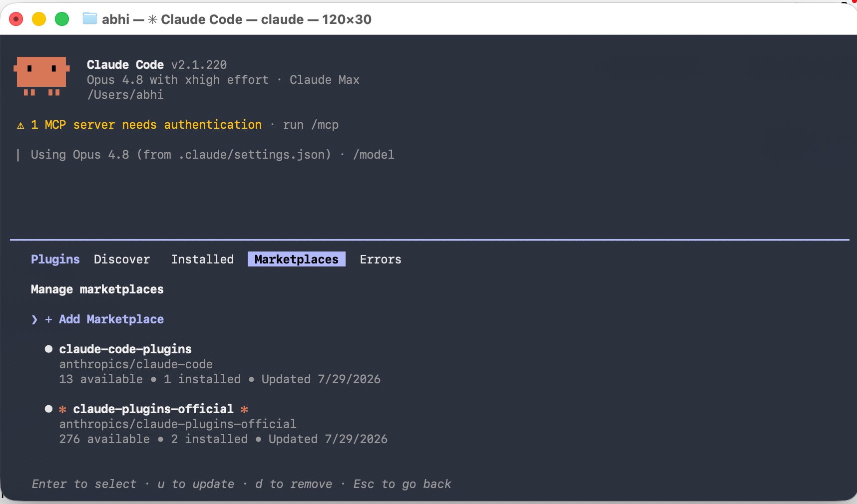Screen dimensions: 857x504
Task: Click the anthropics/claude-code repository text
Action: (136, 364)
